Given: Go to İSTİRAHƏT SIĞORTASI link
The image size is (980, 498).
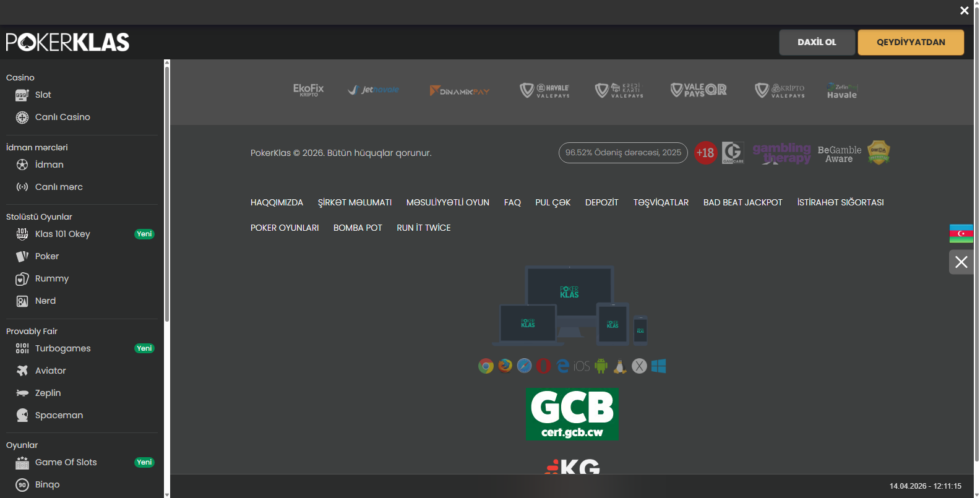Looking at the screenshot, I should click(x=841, y=202).
